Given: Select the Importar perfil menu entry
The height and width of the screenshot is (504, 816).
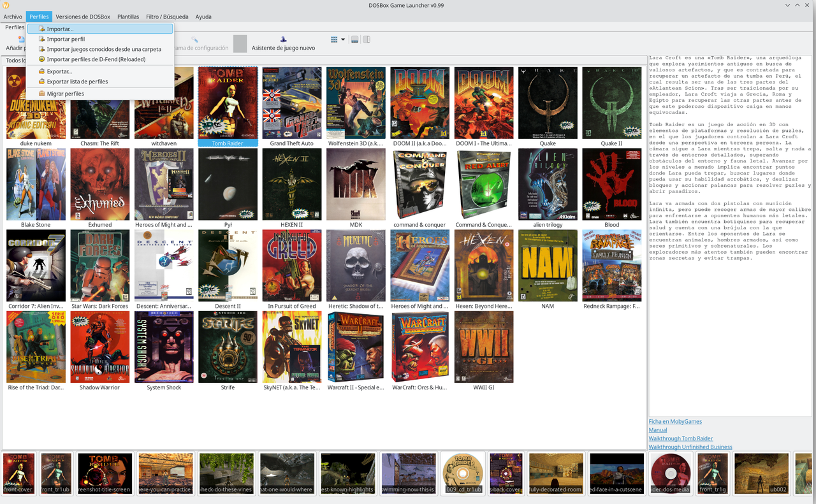Looking at the screenshot, I should click(100, 39).
